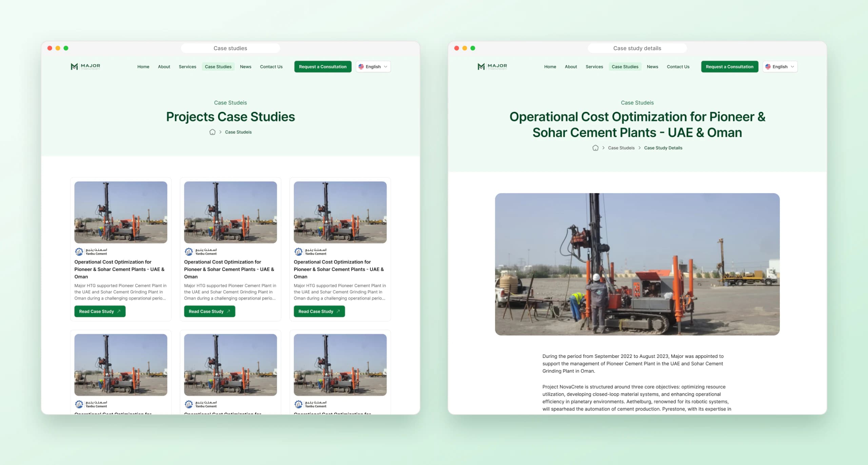Open About in Case study details window

click(571, 67)
